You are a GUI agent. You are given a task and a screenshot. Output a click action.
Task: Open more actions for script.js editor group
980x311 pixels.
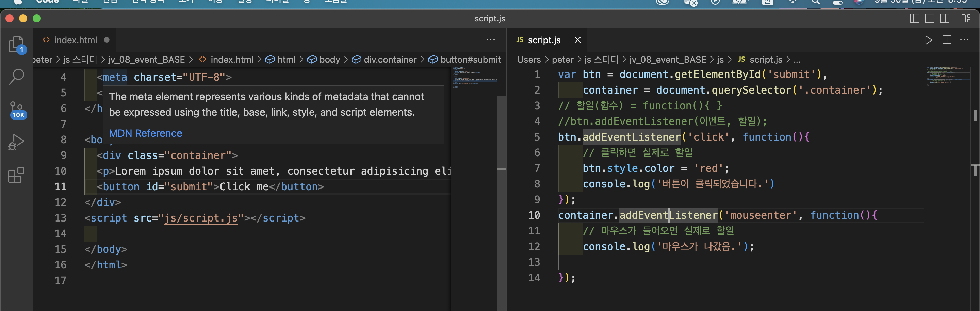pyautogui.click(x=964, y=40)
